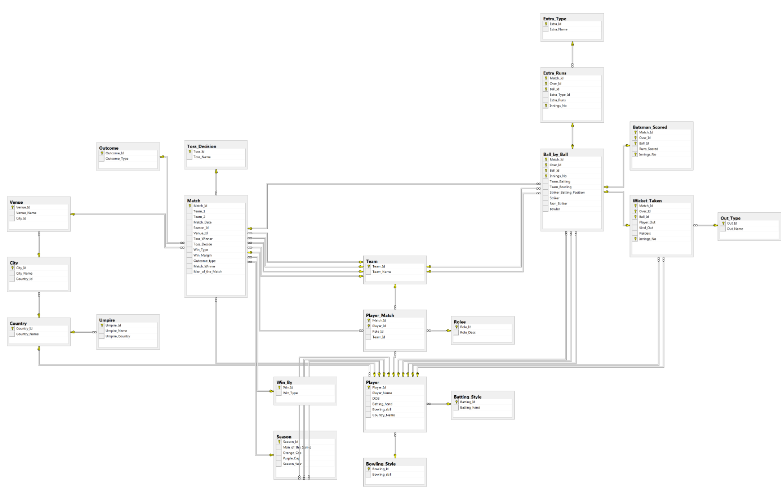Click the Runs_Scored column row
The width and height of the screenshot is (783, 495).
click(661, 149)
